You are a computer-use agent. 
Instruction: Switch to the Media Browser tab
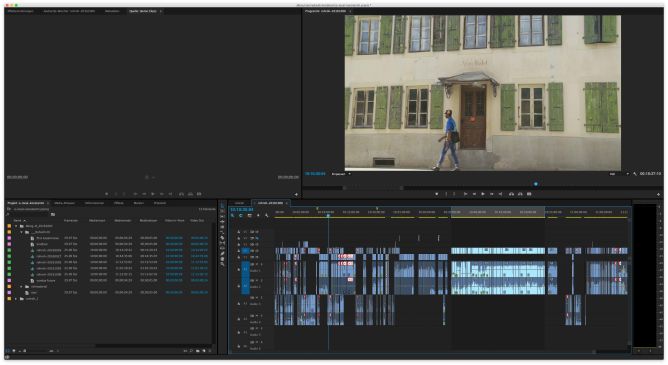65,203
